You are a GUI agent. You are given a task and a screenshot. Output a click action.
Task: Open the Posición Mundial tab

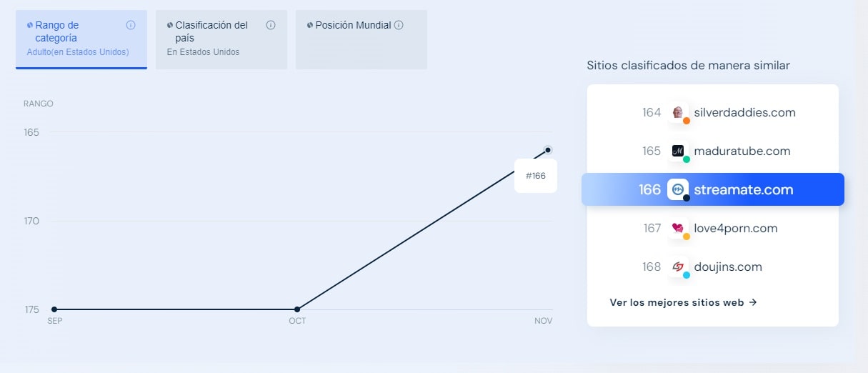[x=361, y=39]
